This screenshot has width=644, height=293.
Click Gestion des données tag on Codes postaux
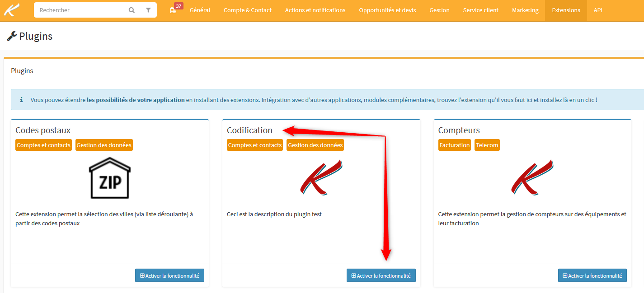[104, 145]
